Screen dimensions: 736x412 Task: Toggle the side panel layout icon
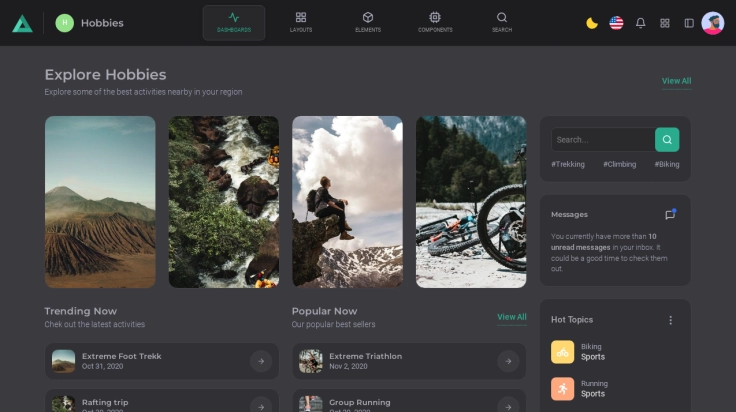[689, 23]
